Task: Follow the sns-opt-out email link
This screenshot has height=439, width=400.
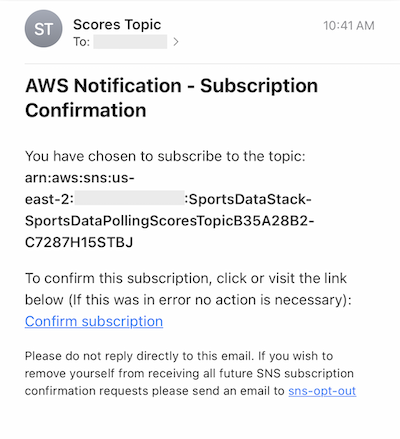Action: point(322,391)
